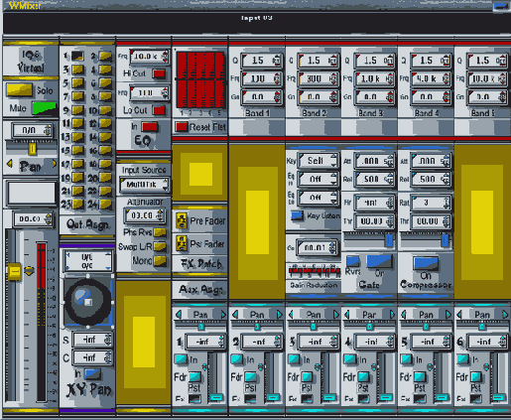Image resolution: width=511 pixels, height=420 pixels.
Task: Click the Band 2 Frq 300 stepper
Action: click(332, 78)
